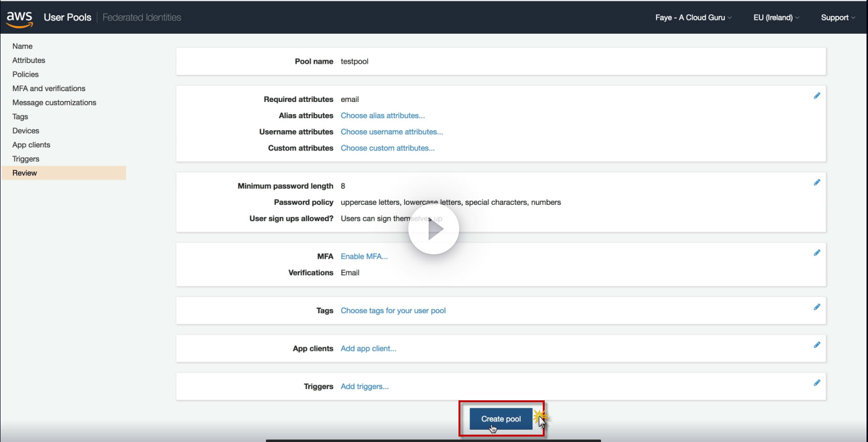Screen dimensions: 868x442
Task: Click Enable MFA link
Action: tap(364, 256)
